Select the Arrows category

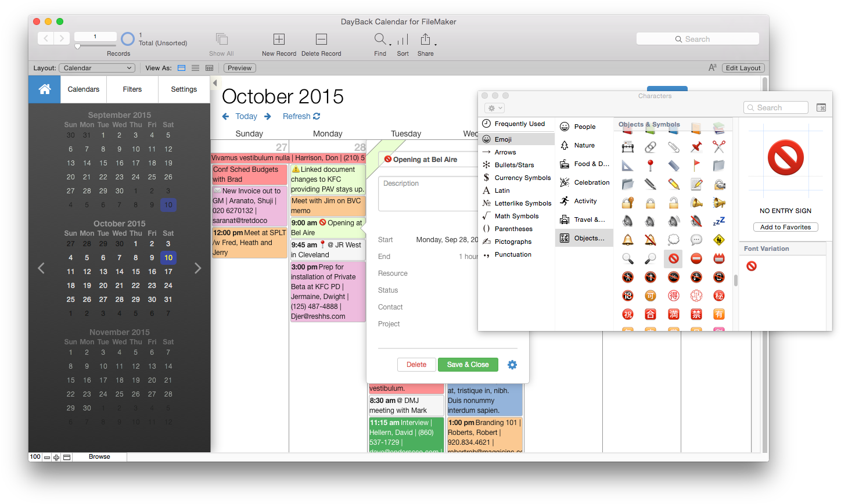[x=517, y=152]
